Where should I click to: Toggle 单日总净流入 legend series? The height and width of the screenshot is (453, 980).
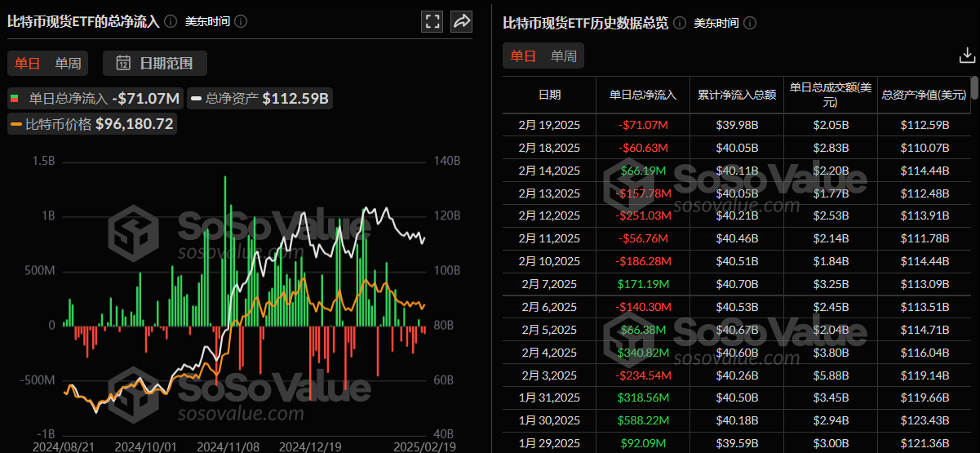pos(95,99)
